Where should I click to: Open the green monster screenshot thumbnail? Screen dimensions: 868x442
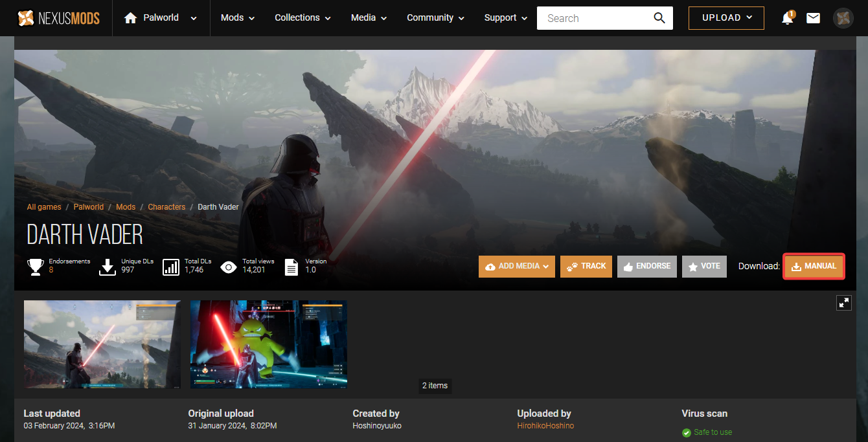(268, 344)
